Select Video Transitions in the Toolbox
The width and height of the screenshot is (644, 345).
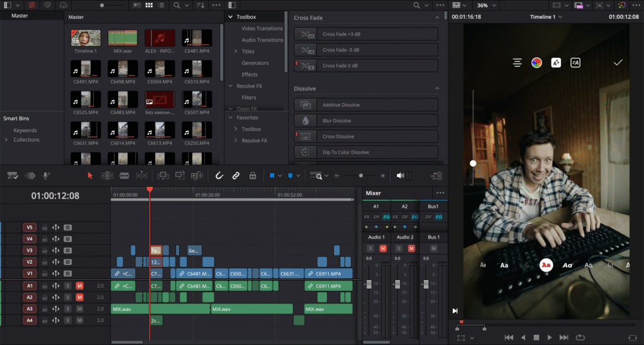click(262, 28)
